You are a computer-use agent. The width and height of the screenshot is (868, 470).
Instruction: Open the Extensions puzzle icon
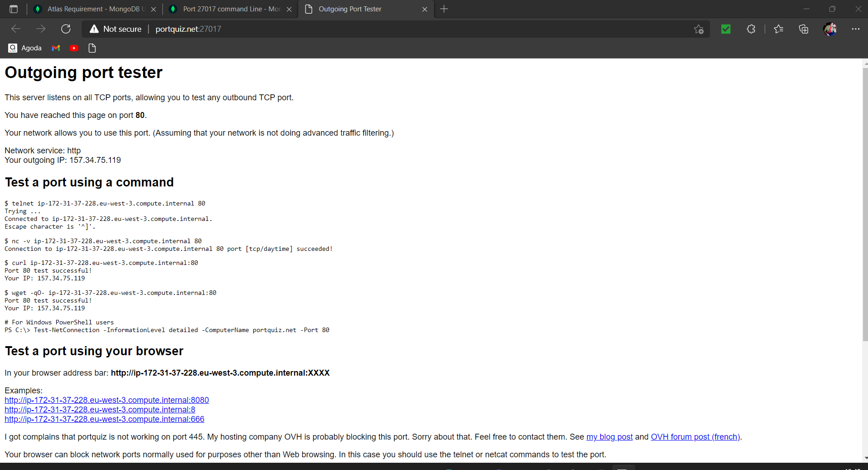click(x=751, y=29)
